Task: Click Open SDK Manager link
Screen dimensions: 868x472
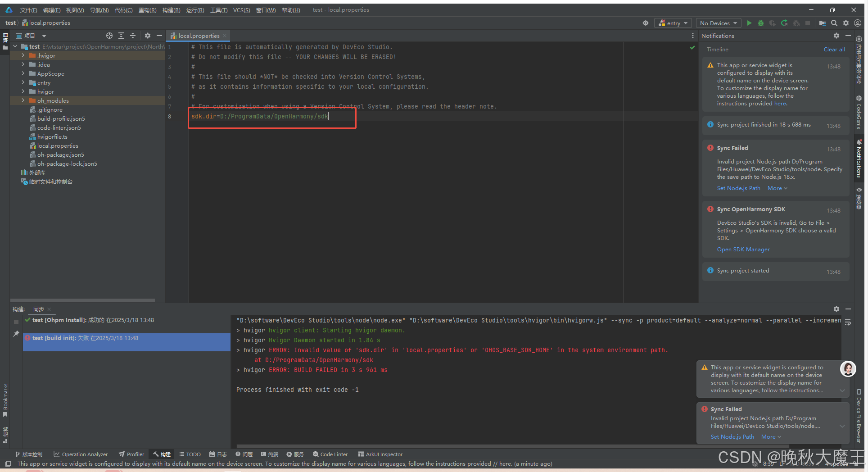Action: click(x=743, y=249)
